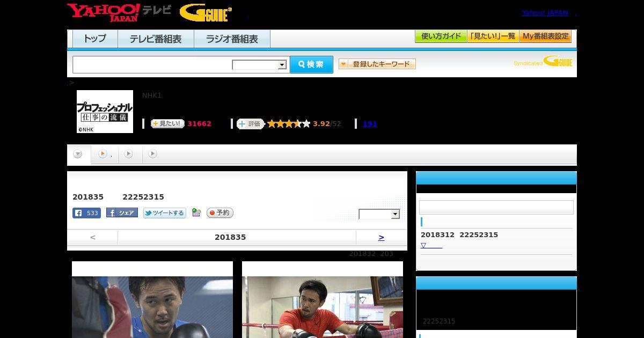Image resolution: width=644 pixels, height=338 pixels.
Task: Click the star rating bar
Action: [289, 123]
